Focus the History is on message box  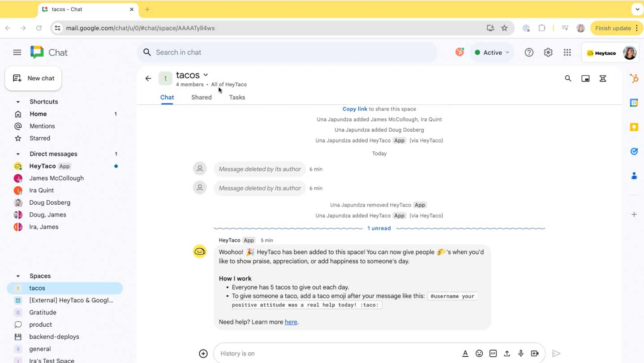coord(339,354)
